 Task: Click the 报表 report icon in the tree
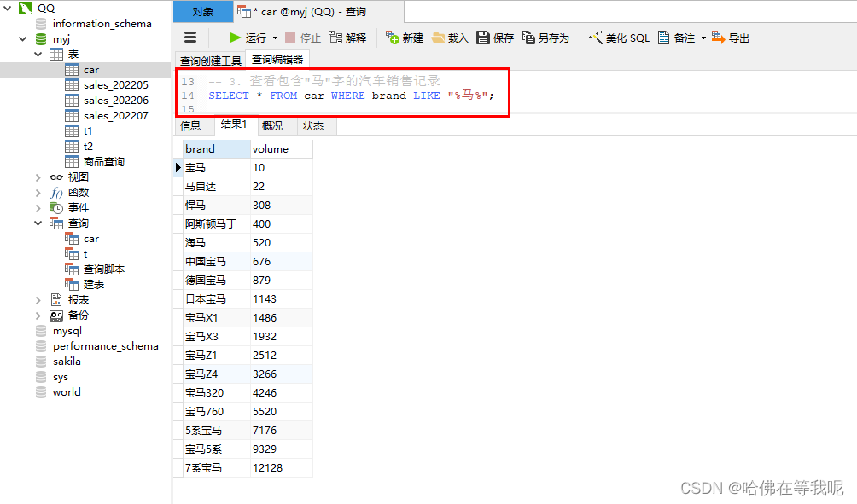pos(55,300)
